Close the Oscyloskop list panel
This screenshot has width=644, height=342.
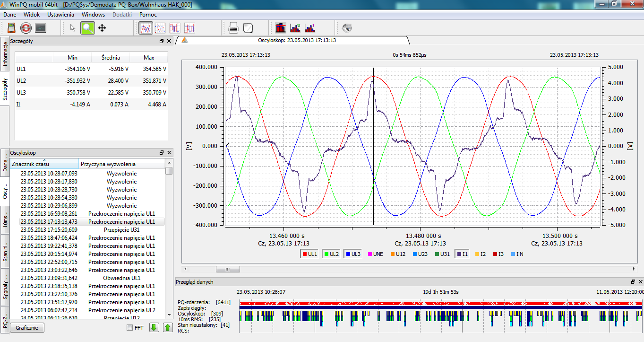click(169, 153)
